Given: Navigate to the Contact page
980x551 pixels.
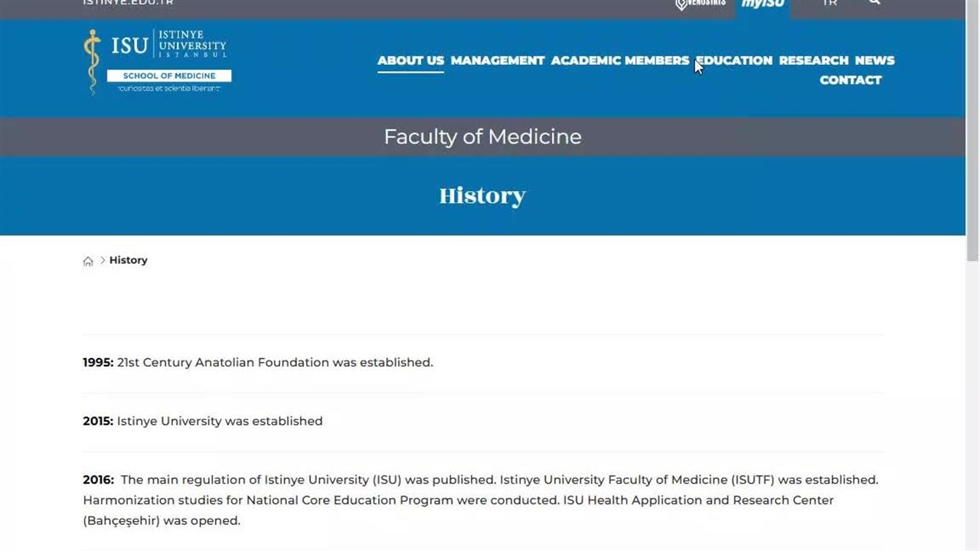Looking at the screenshot, I should (x=850, y=80).
